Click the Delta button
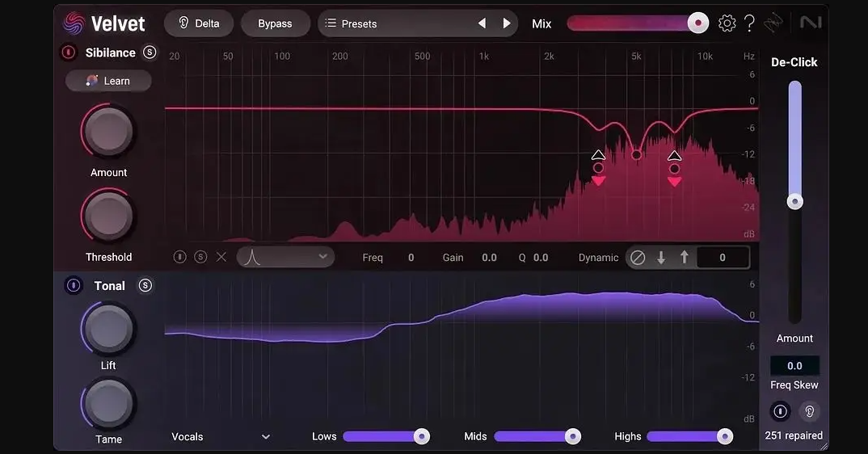This screenshot has height=454, width=868. (199, 23)
